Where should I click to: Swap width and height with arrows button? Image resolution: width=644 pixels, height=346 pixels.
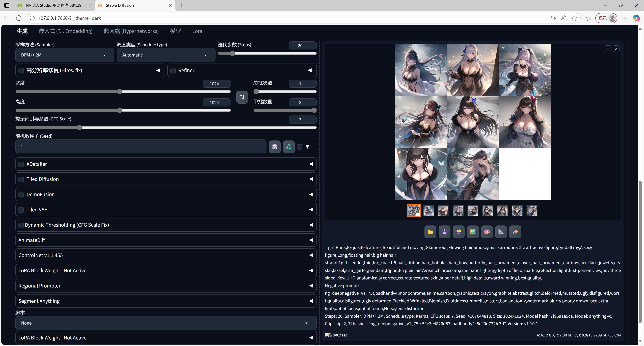point(242,97)
